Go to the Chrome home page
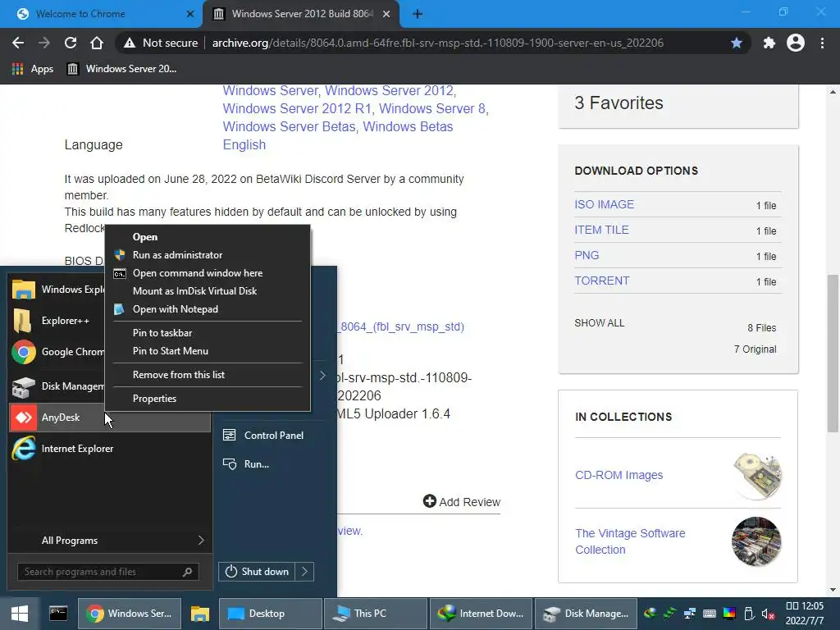Image resolution: width=840 pixels, height=630 pixels. pyautogui.click(x=97, y=43)
